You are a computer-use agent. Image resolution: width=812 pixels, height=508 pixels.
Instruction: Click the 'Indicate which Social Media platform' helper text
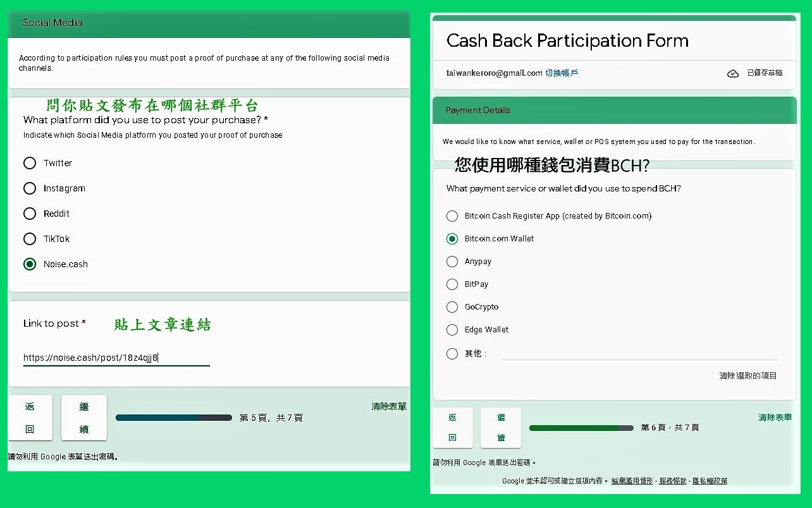coord(153,135)
